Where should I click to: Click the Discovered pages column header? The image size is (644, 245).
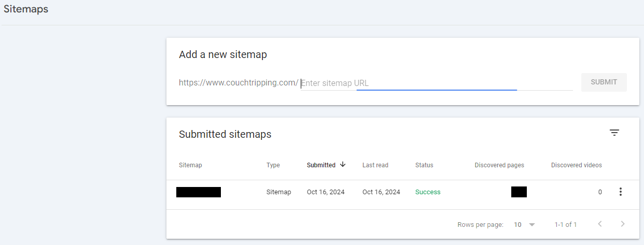(x=499, y=165)
